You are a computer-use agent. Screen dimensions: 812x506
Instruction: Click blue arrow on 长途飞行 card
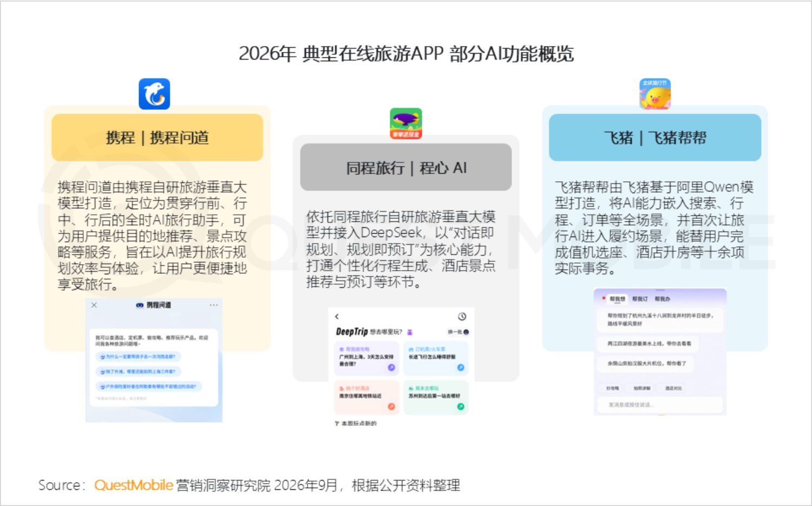click(x=461, y=367)
